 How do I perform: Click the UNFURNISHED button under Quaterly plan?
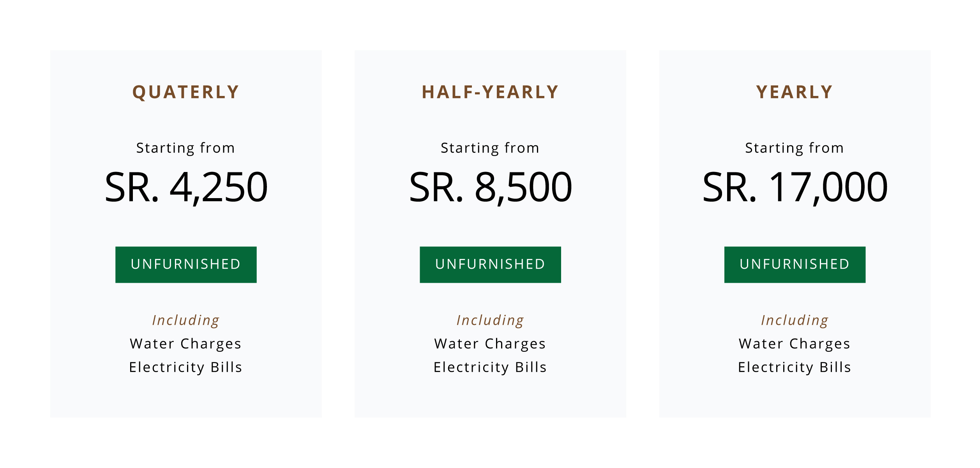(x=186, y=264)
